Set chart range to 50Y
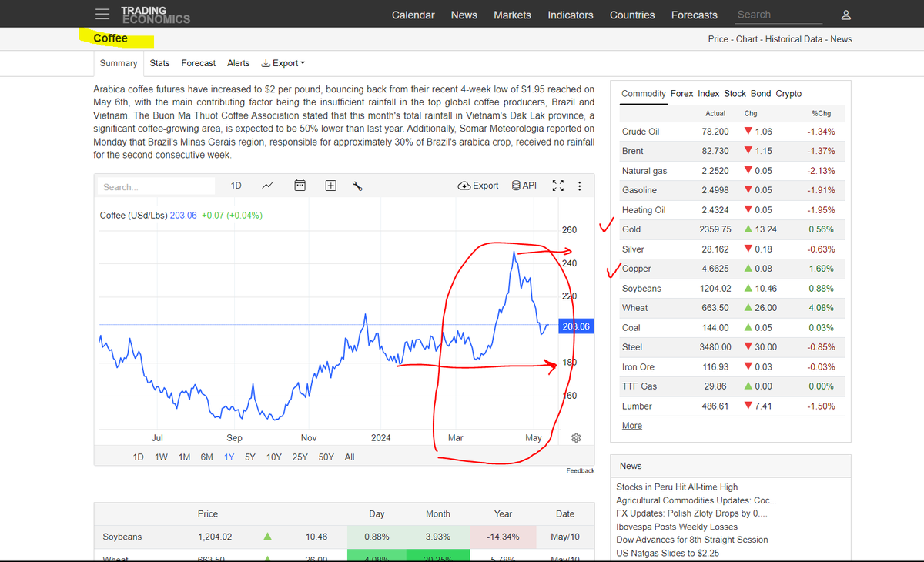The height and width of the screenshot is (562, 924). [x=326, y=457]
